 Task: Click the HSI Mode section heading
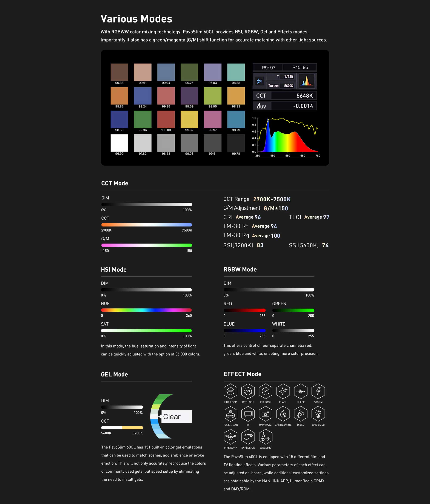[114, 270]
